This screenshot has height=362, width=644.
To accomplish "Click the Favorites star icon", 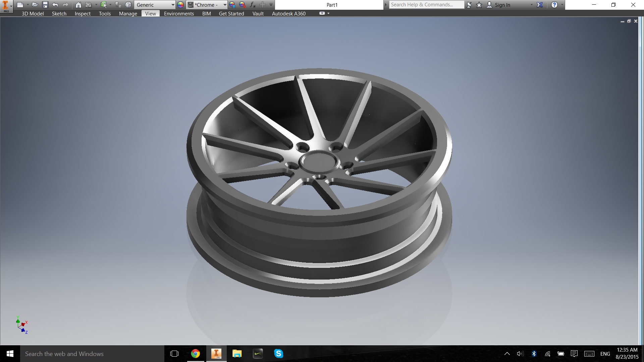I will click(x=479, y=5).
